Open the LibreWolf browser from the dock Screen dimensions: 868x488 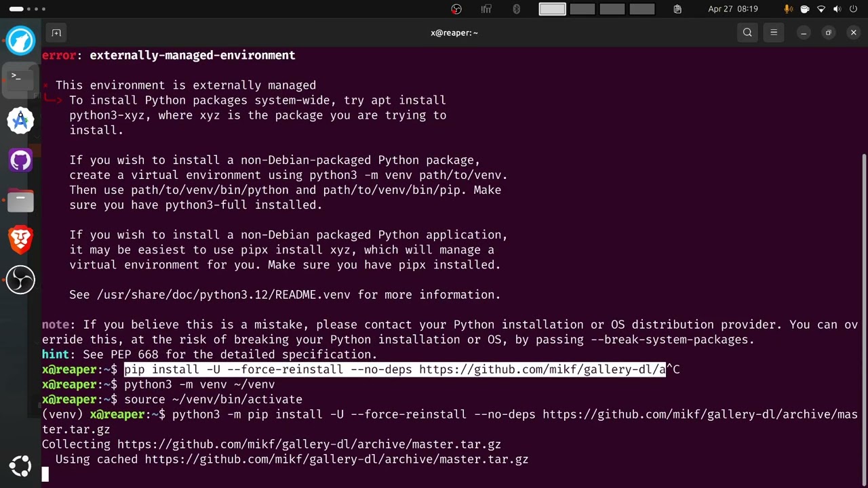coord(20,41)
